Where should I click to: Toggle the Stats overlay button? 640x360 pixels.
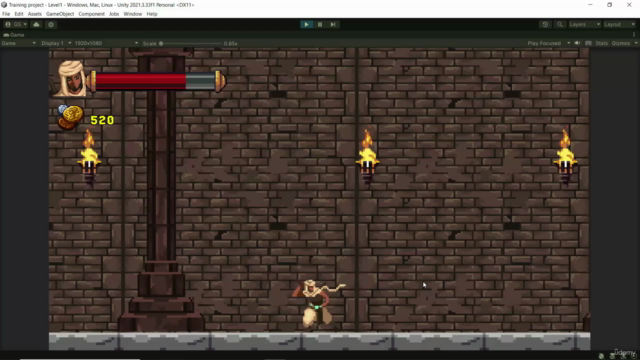(602, 43)
